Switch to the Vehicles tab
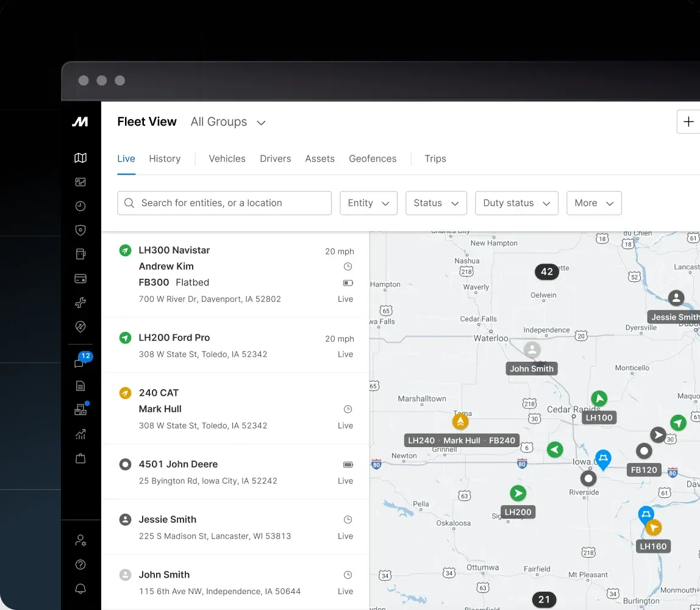Viewport: 700px width, 610px height. [227, 159]
